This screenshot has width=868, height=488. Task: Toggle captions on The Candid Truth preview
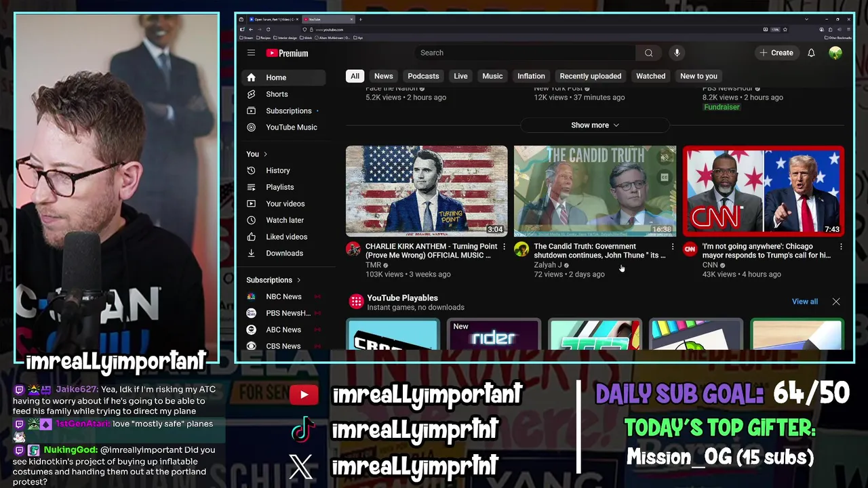[665, 178]
